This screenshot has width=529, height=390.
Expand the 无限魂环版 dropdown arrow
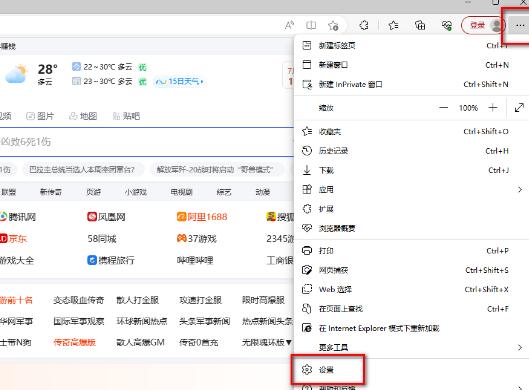click(289, 342)
